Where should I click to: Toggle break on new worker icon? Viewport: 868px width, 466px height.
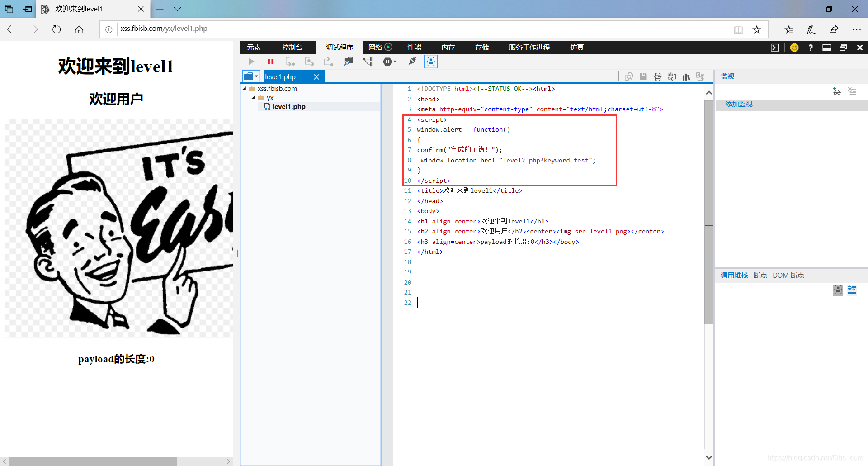click(368, 62)
